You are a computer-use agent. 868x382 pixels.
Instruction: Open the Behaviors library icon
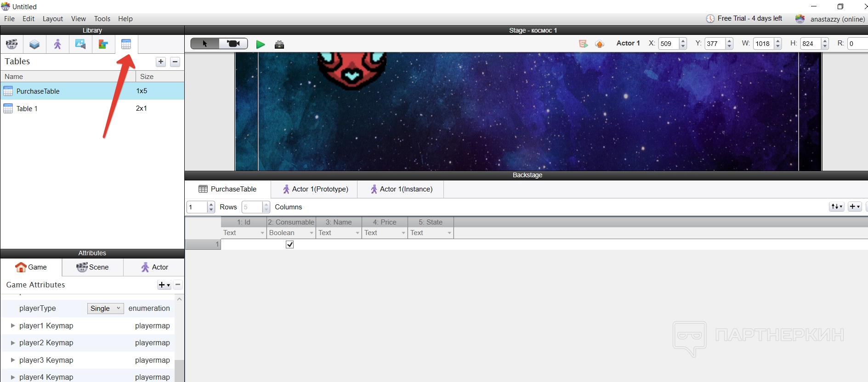pyautogui.click(x=103, y=45)
